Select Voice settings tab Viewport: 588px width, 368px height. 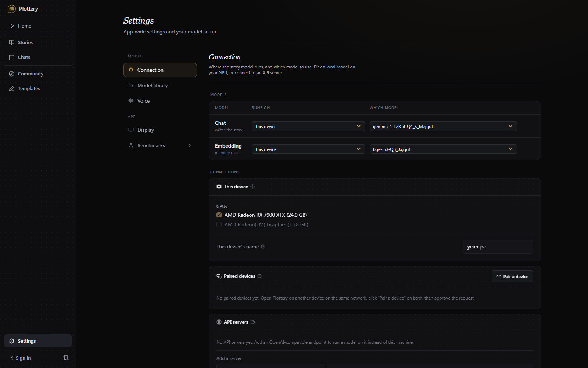(x=160, y=101)
